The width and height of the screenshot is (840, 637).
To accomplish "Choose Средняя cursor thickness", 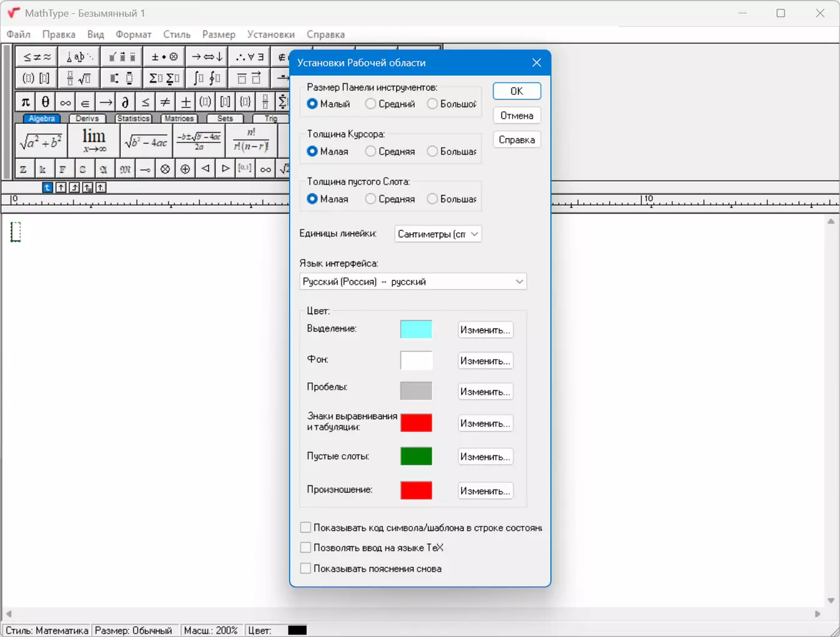I will (x=390, y=151).
